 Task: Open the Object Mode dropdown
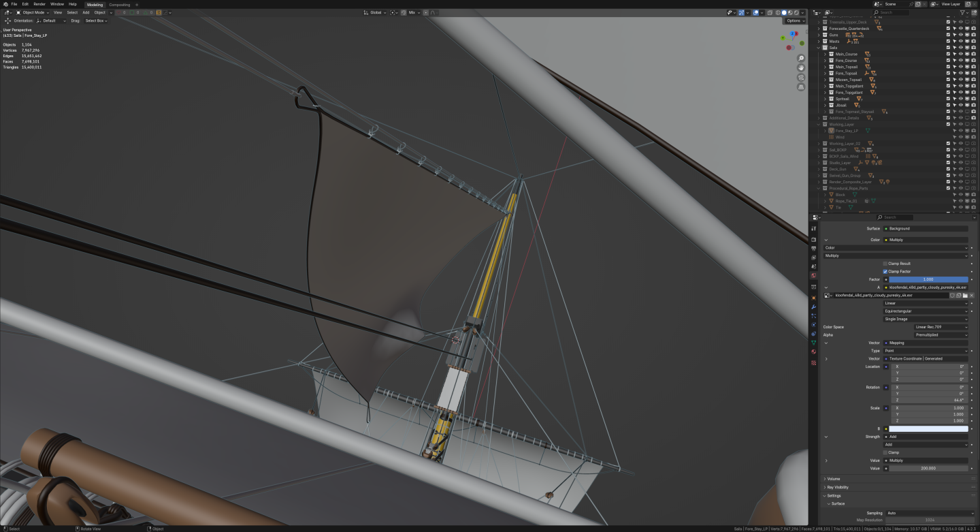[33, 12]
